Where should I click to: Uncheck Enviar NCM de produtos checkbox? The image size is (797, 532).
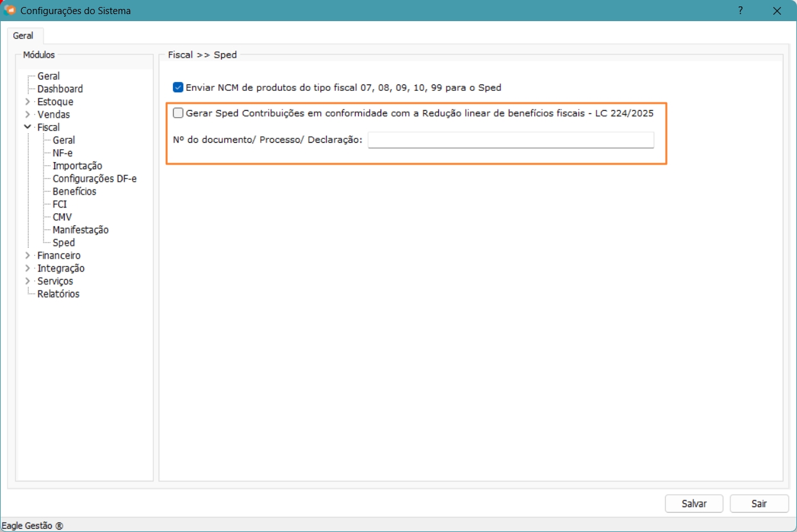click(x=178, y=88)
